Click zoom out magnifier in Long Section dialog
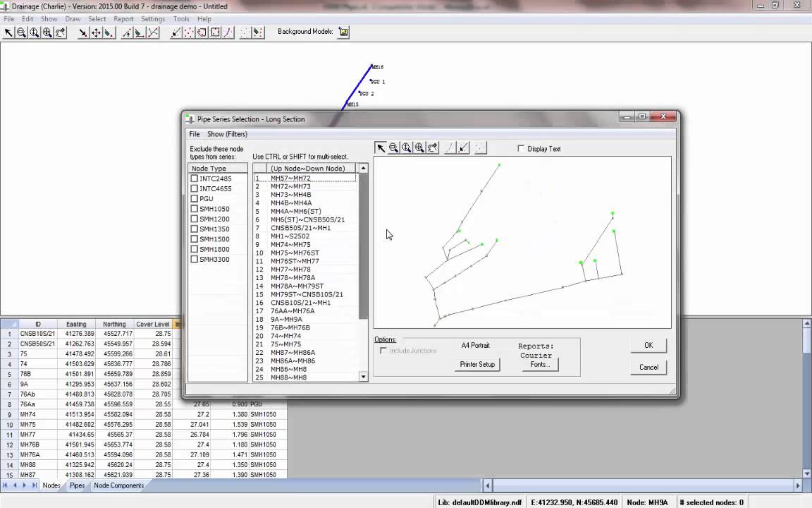Viewport: 812px width, 508px height. (393, 148)
